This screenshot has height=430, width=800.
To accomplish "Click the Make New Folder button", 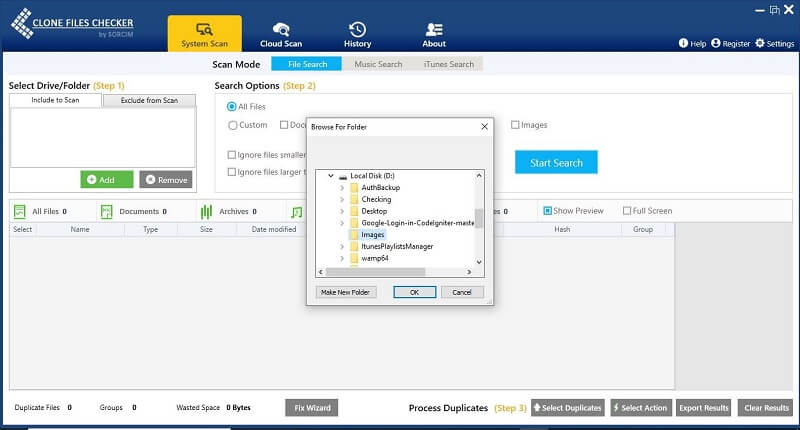I will pos(345,292).
